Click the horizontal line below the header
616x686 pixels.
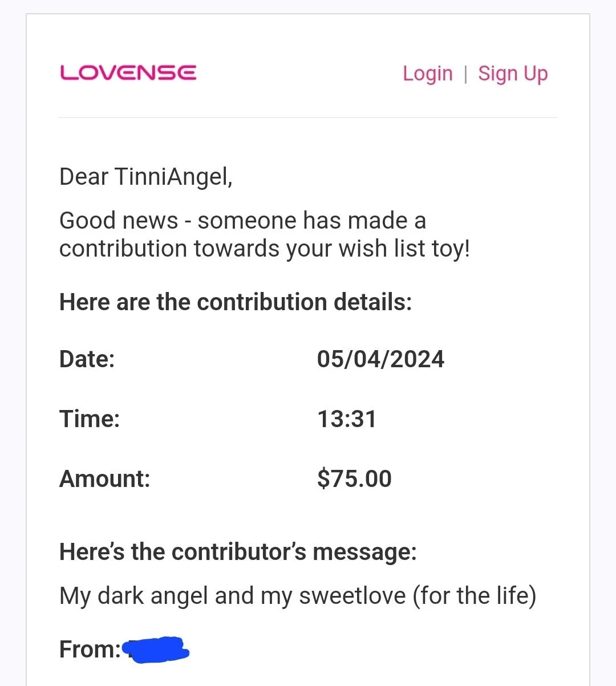coord(307,117)
